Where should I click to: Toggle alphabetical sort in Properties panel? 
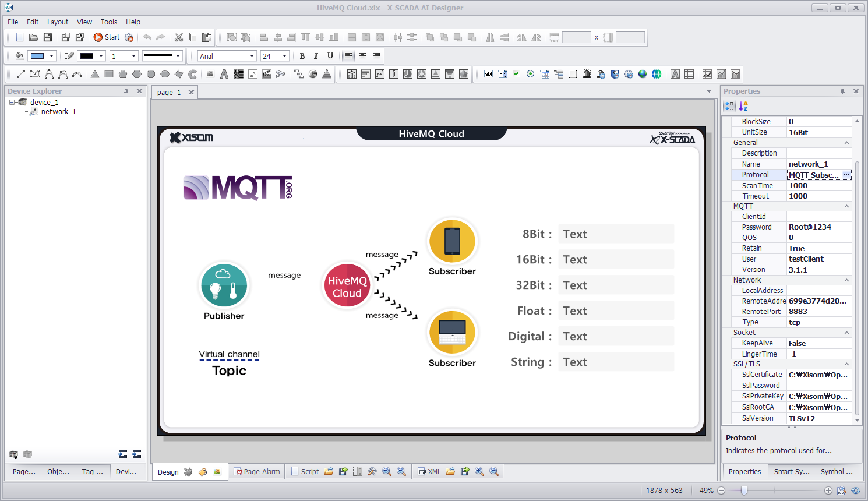pyautogui.click(x=743, y=106)
